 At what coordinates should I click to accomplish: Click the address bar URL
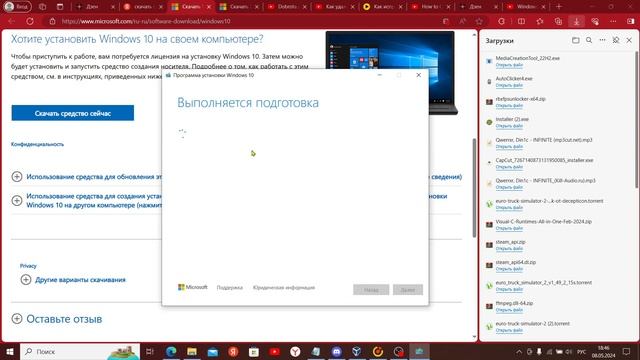(x=146, y=21)
